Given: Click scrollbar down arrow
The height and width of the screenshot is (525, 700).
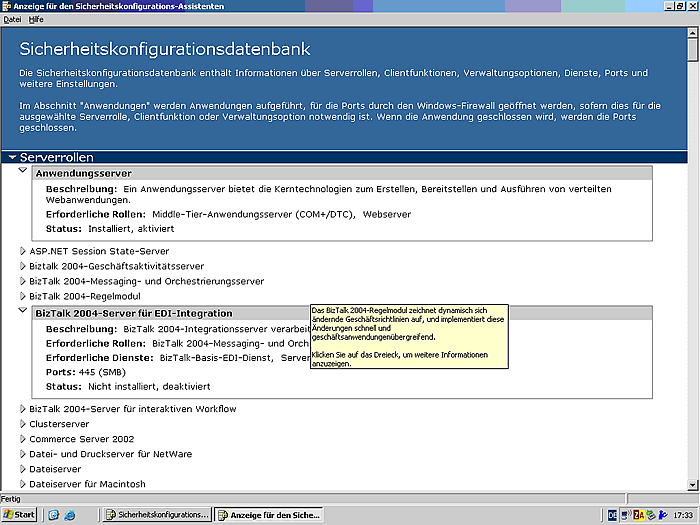Looking at the screenshot, I should tap(692, 485).
